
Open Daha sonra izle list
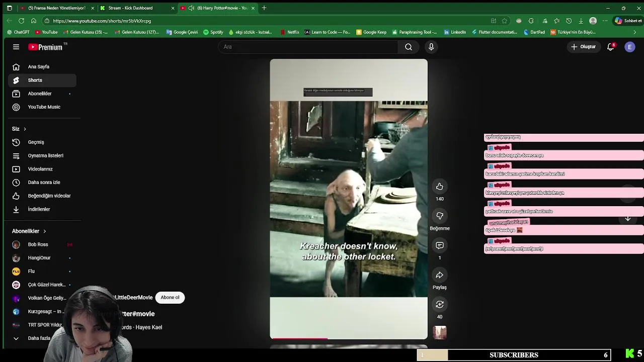point(42,183)
